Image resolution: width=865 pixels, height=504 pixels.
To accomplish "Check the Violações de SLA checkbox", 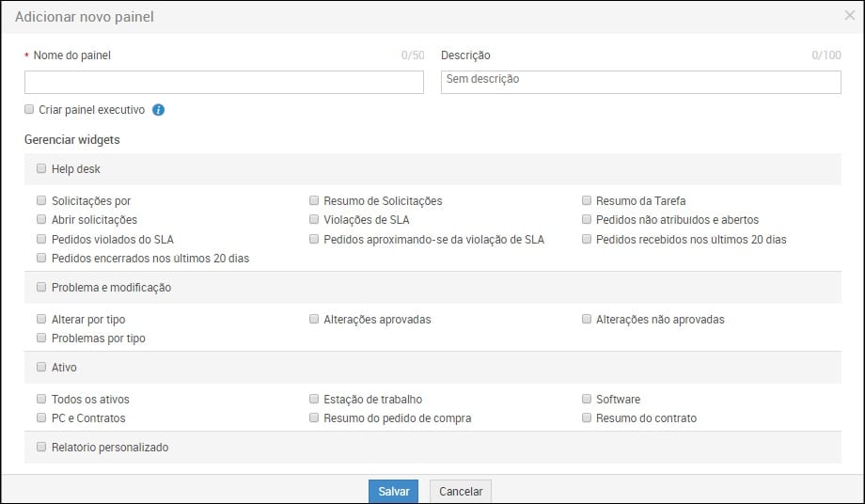I will click(x=314, y=220).
